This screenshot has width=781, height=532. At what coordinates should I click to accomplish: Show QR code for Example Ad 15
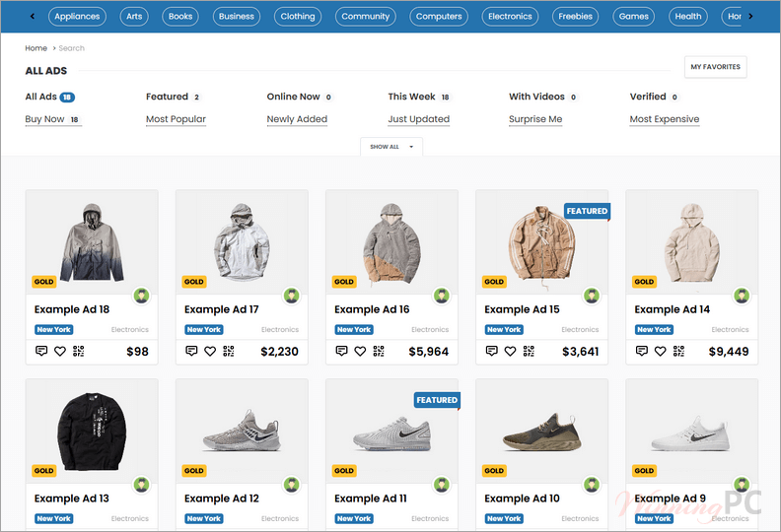[529, 352]
